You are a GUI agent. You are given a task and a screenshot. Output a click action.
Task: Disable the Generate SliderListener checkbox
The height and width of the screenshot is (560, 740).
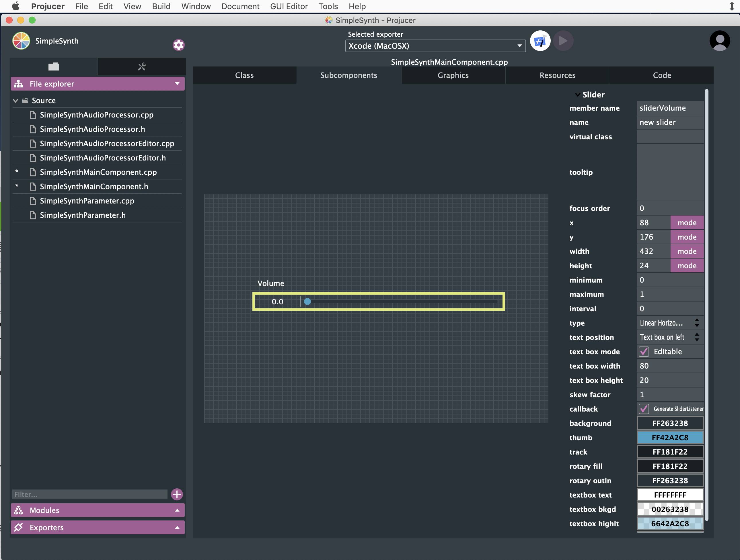(644, 409)
